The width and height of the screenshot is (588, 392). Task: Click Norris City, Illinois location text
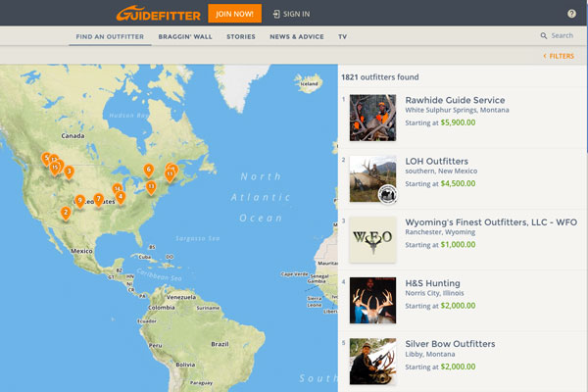(x=434, y=293)
